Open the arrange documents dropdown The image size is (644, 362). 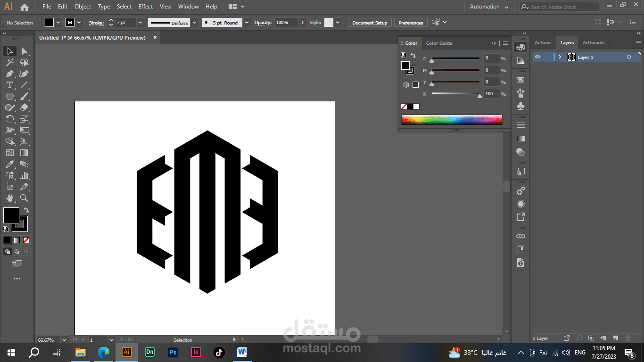(x=236, y=7)
